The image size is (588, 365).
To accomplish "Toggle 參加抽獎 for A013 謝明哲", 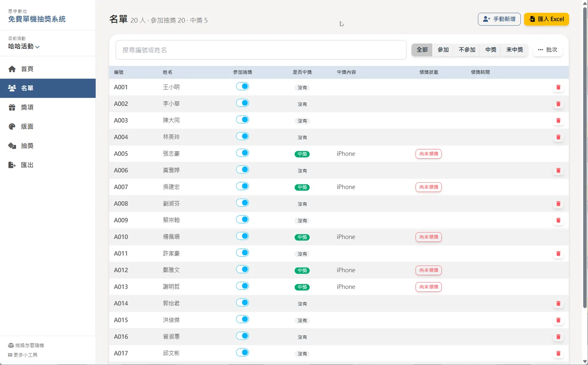I will point(242,286).
